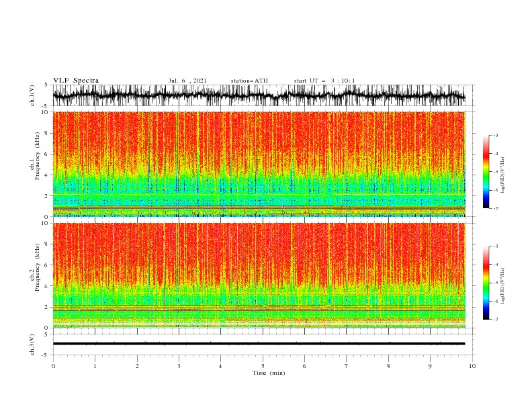This screenshot has height=411, width=532.
Task: Click the 'VLF Spectra' title text
Action: (x=76, y=81)
